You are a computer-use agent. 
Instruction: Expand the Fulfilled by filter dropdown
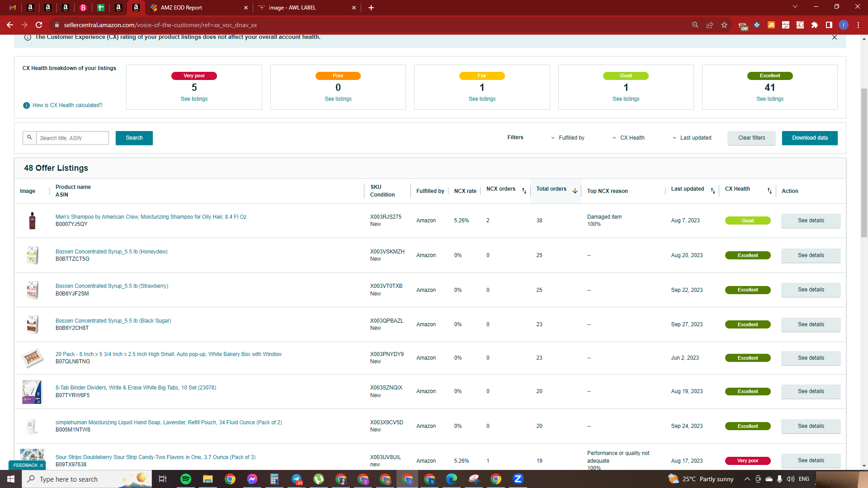[x=568, y=138]
